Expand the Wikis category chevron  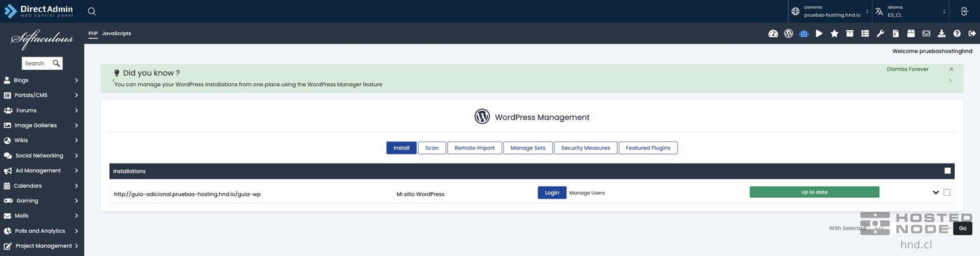pyautogui.click(x=76, y=141)
